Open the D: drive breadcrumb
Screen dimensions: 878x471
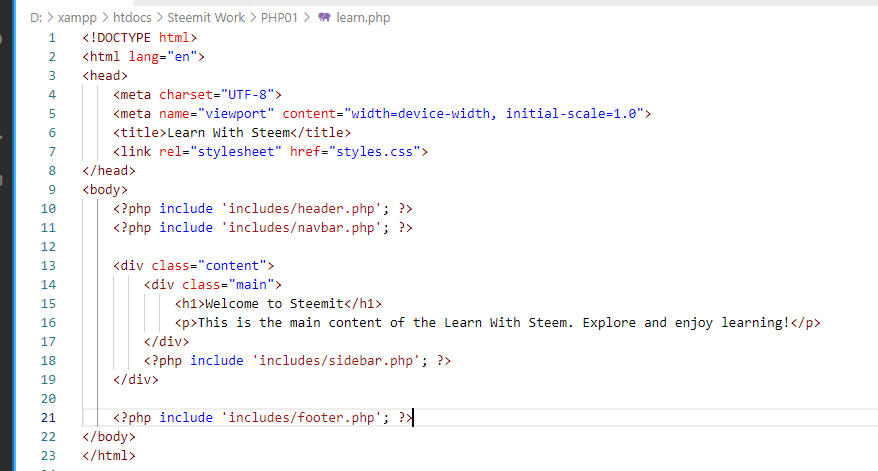(x=36, y=18)
